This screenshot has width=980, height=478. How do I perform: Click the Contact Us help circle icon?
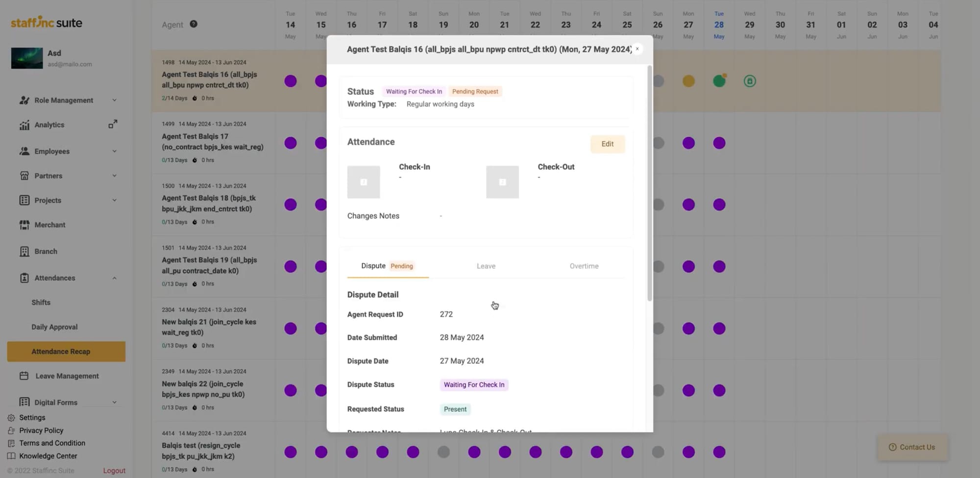[x=892, y=447]
